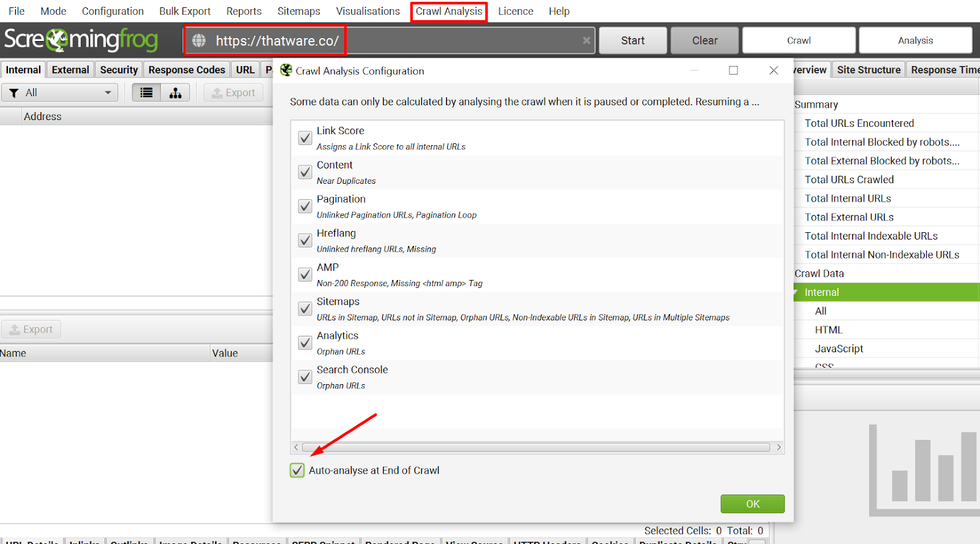Image resolution: width=980 pixels, height=544 pixels.
Task: Close the Crawl Analysis Configuration dialog
Action: tap(774, 70)
